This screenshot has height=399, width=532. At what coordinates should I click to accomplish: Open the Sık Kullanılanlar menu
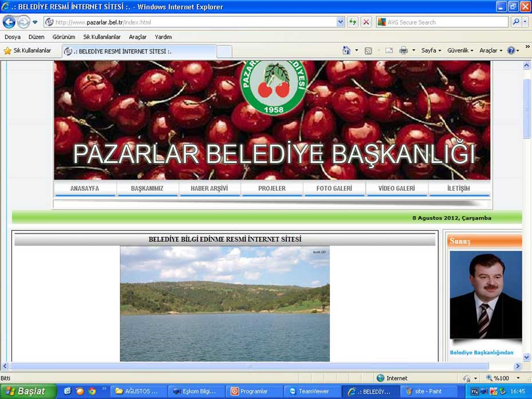point(102,37)
